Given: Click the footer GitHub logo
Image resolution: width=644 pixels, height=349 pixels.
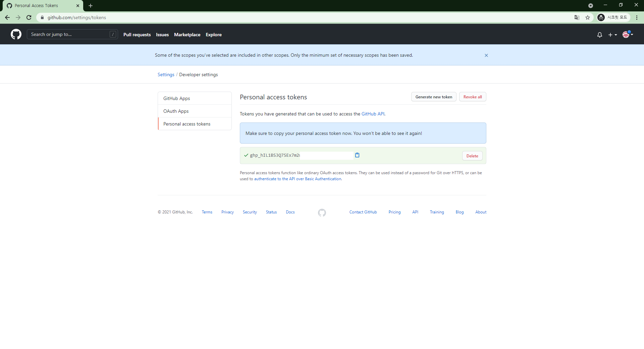Looking at the screenshot, I should (x=322, y=212).
